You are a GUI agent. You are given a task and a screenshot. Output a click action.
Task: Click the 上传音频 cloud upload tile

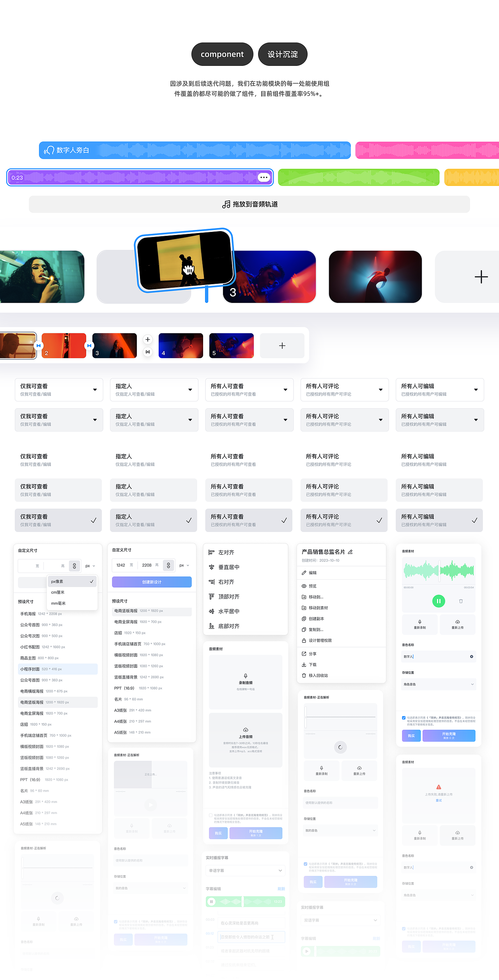coord(246,740)
